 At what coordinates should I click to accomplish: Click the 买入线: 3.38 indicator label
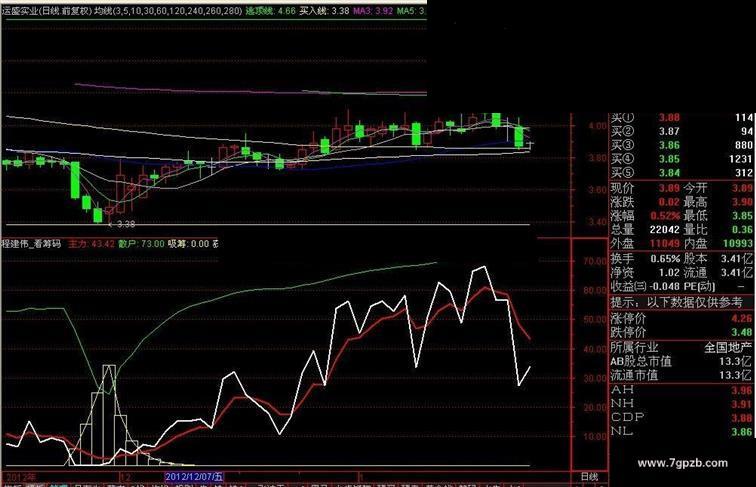(324, 10)
